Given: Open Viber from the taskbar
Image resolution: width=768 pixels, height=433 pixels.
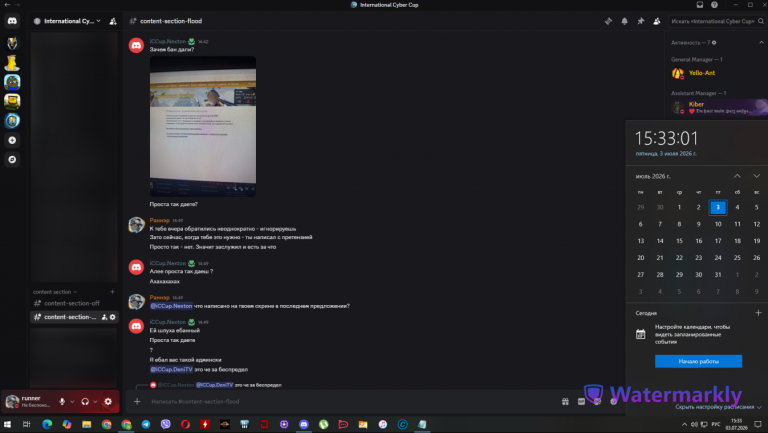Looking at the screenshot, I should tap(166, 424).
